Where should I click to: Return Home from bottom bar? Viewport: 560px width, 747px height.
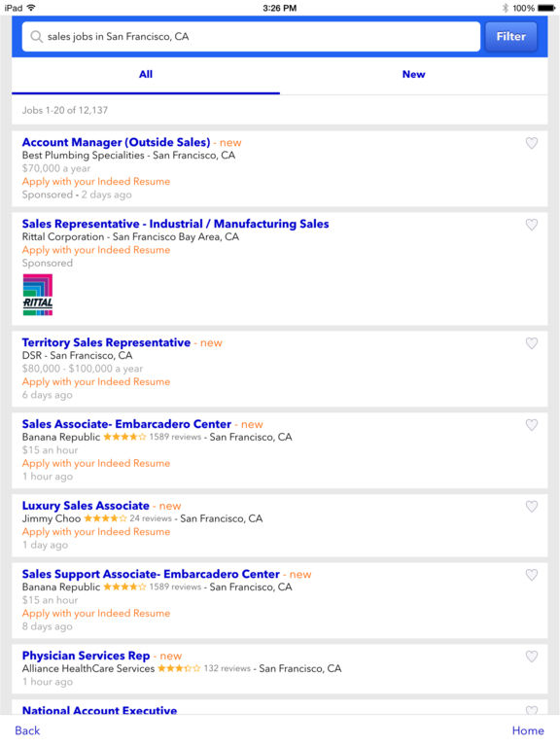[x=528, y=730]
